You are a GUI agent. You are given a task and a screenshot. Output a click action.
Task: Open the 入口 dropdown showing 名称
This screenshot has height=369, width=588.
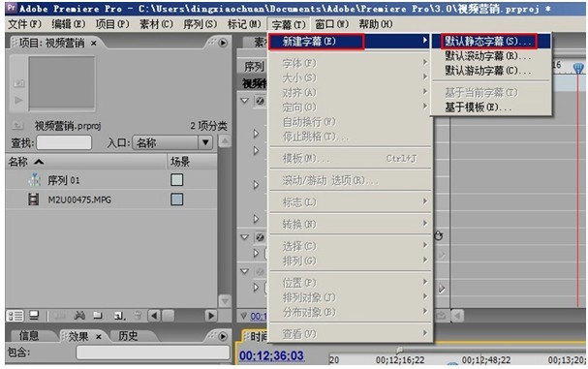click(172, 142)
